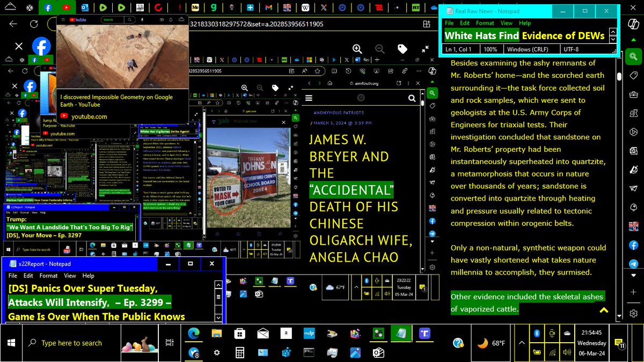Click scroll up arrow in Real Raw News Notepad

(613, 32)
